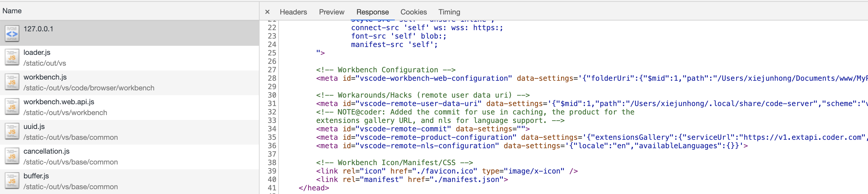868x194 pixels.
Task: Click line number 41 in the gutter
Action: point(272,188)
